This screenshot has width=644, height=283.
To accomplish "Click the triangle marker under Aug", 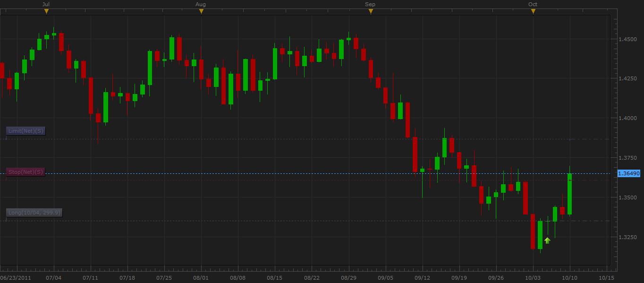I will click(x=201, y=11).
